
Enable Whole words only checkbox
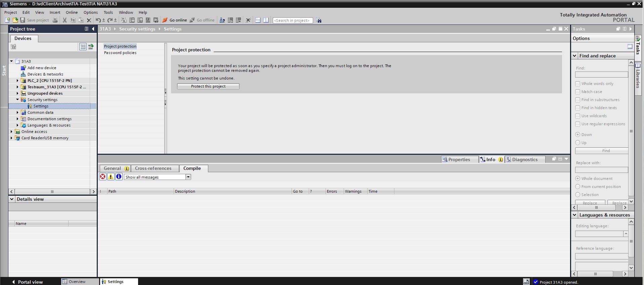tap(578, 84)
